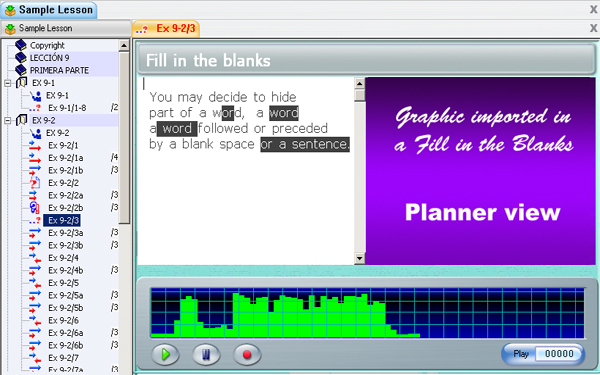The image size is (600, 375).
Task: Switch to the Ex 9-2/3 tab
Action: point(166,29)
